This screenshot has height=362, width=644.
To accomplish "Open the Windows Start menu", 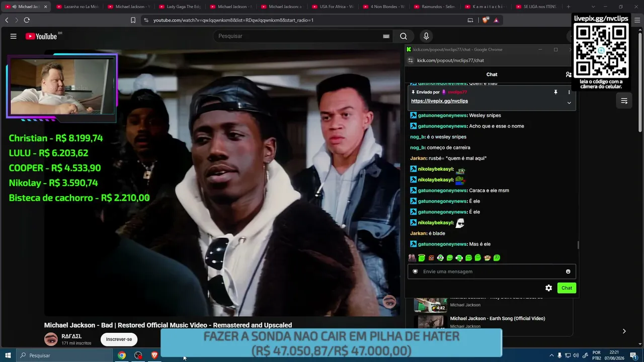I will pos(8,355).
